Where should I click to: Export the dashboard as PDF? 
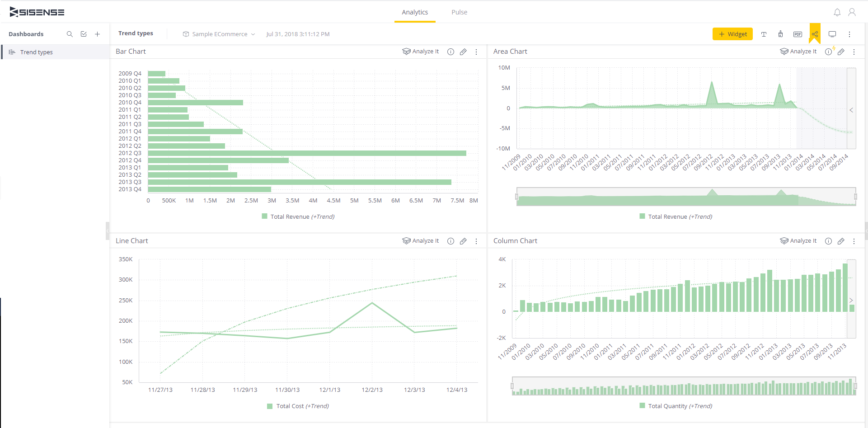(x=798, y=34)
